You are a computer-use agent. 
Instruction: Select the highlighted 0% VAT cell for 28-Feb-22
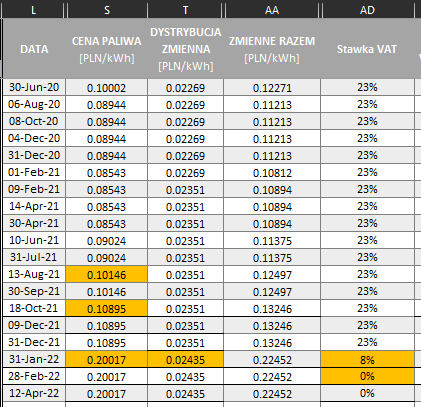click(367, 376)
